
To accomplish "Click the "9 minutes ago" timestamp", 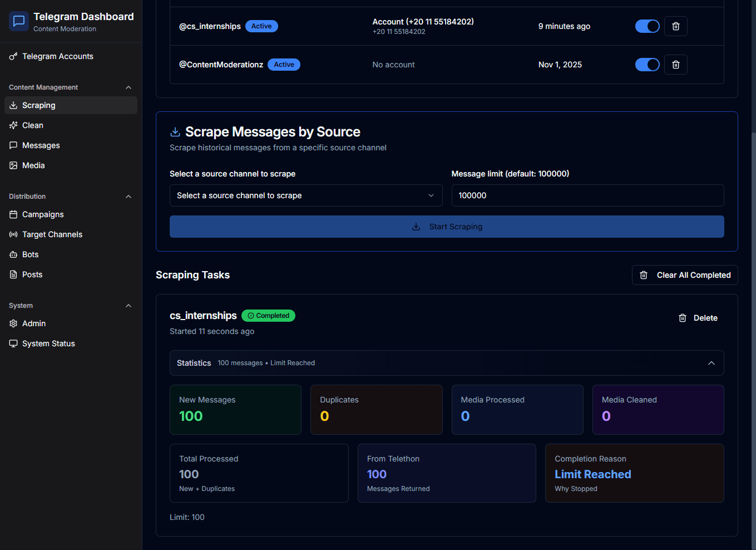I will [564, 26].
